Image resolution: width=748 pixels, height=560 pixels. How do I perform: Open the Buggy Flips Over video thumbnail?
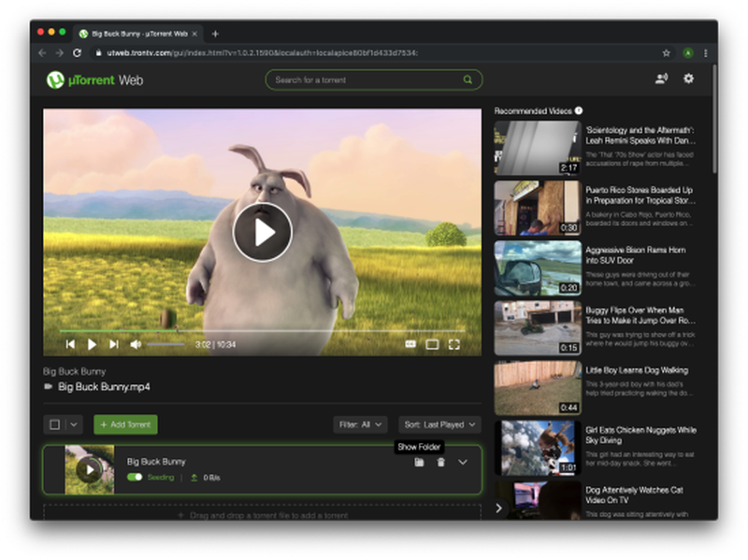pos(538,328)
